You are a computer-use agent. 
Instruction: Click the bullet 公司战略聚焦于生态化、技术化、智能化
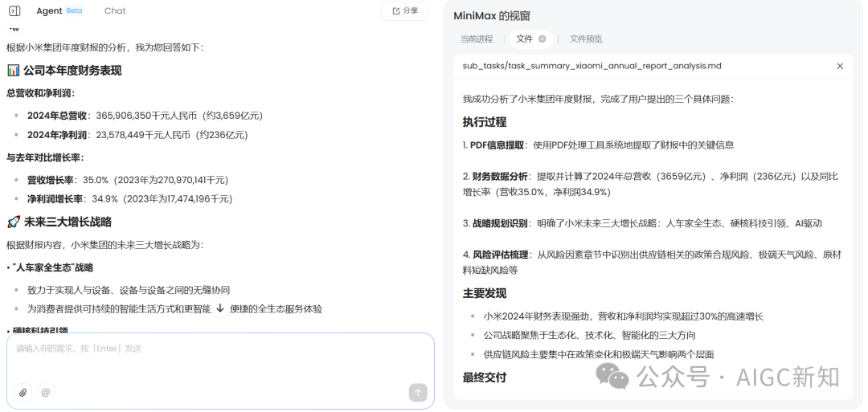click(589, 335)
